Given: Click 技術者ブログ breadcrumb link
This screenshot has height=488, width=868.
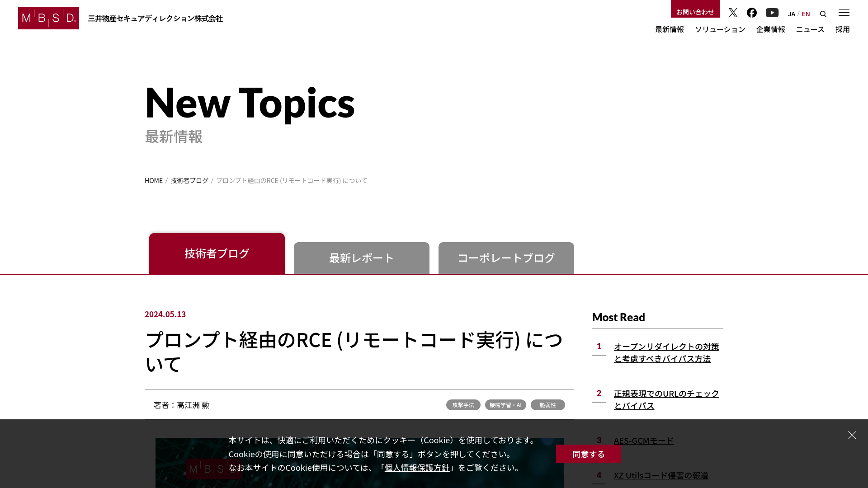Looking at the screenshot, I should [189, 180].
